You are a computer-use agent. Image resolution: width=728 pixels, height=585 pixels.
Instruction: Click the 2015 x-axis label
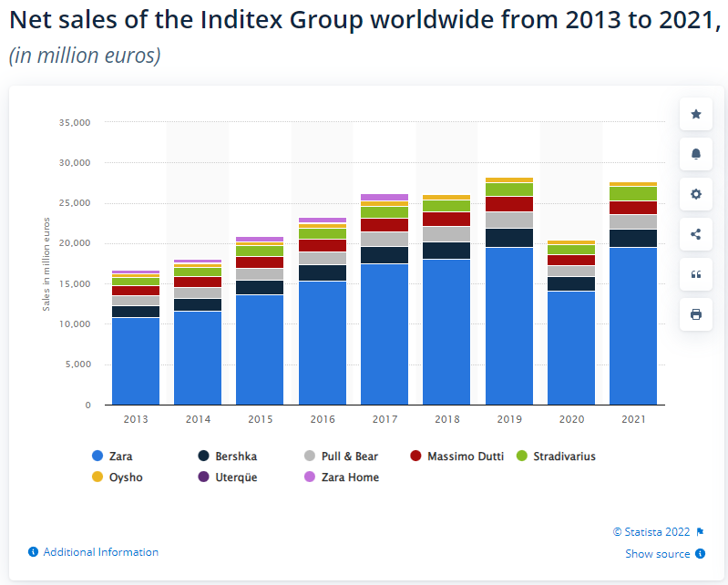(261, 419)
